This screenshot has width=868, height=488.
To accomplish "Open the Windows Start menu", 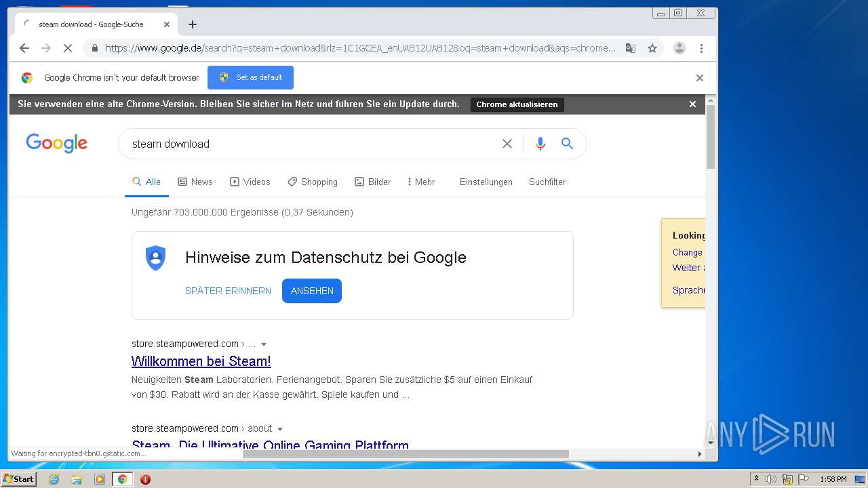I will click(18, 479).
